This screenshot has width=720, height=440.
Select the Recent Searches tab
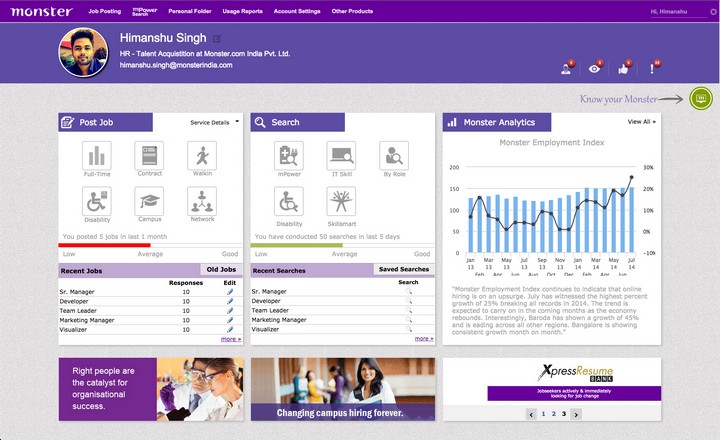279,271
